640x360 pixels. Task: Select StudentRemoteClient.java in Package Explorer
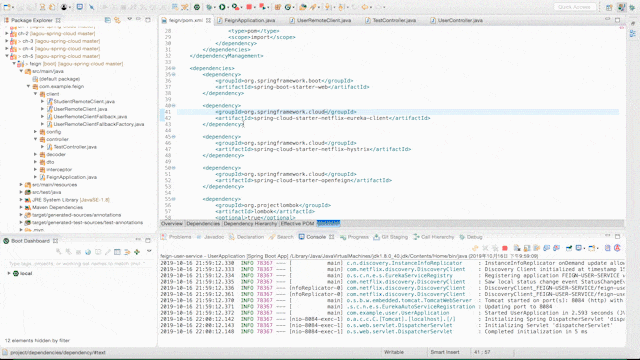(84, 101)
